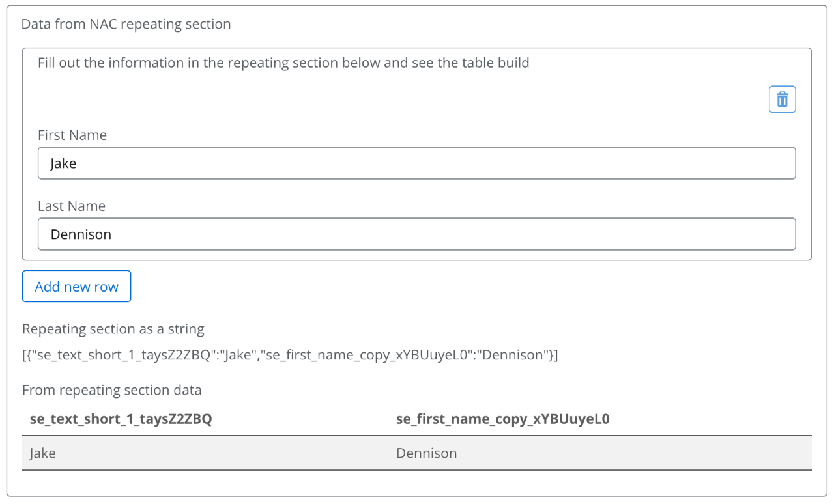Click the closing bracket of the JSON string
Screen dimensions: 834x504
tap(556, 356)
